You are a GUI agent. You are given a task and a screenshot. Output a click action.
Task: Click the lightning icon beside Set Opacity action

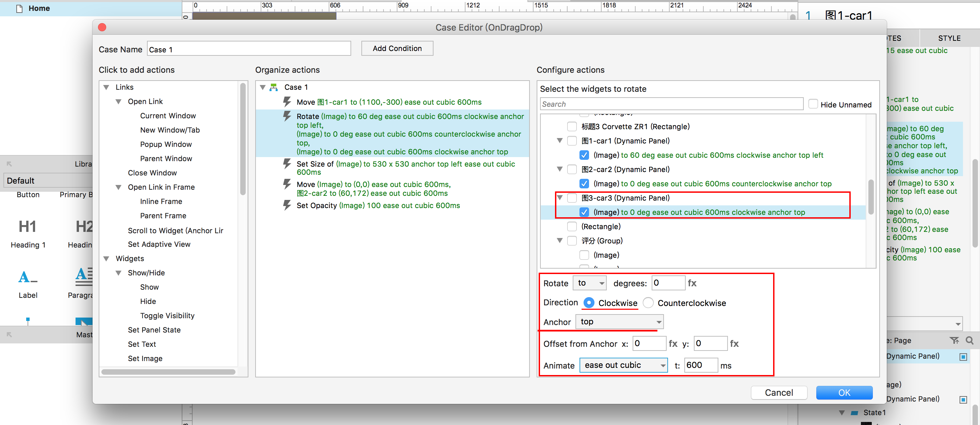[x=287, y=205]
